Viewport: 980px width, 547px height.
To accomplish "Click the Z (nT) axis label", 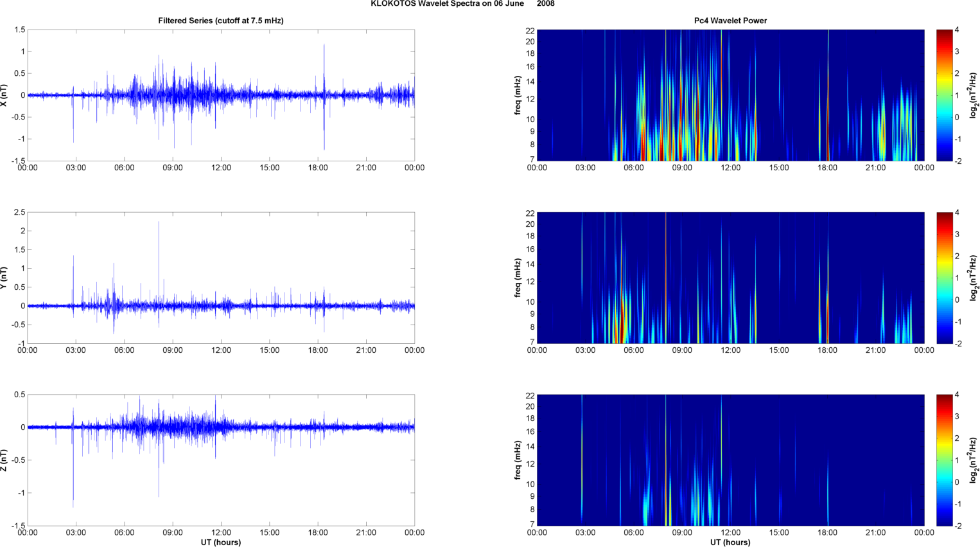I will point(4,460).
